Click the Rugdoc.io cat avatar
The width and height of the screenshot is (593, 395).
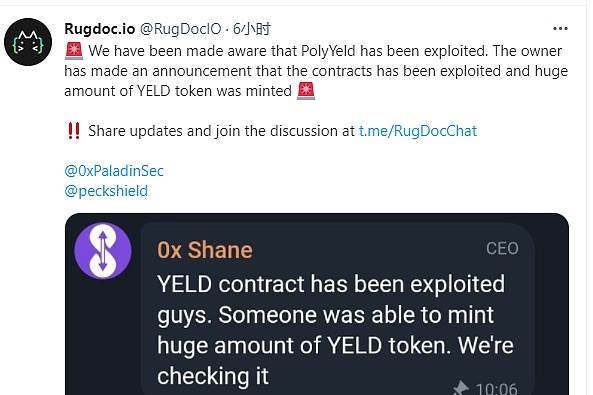tap(28, 42)
